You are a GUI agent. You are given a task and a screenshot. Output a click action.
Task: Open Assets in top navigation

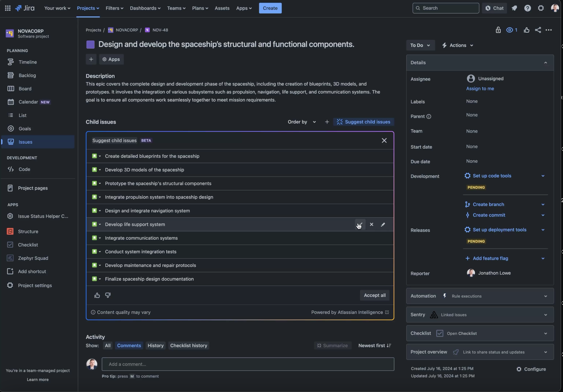tap(222, 8)
